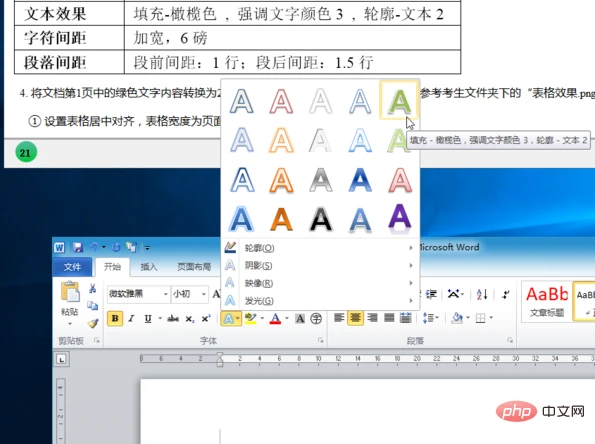Click the Format Painter brush icon
Screen dimensions: 595x444
click(93, 323)
